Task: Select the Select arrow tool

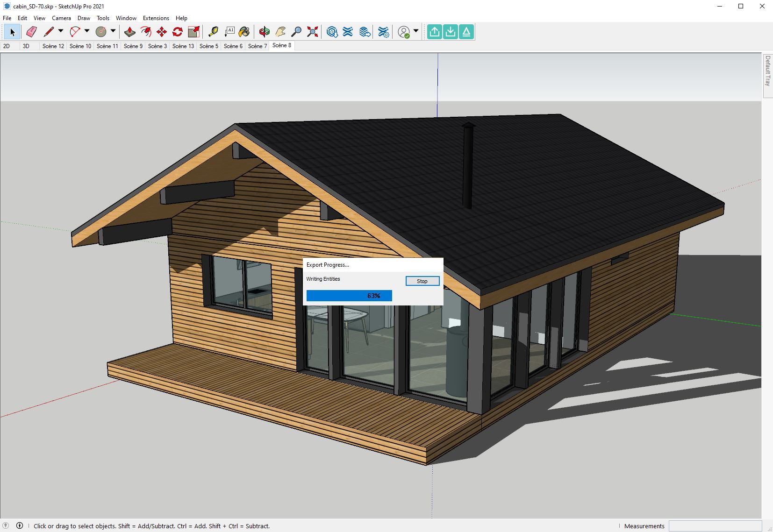Action: [13, 31]
